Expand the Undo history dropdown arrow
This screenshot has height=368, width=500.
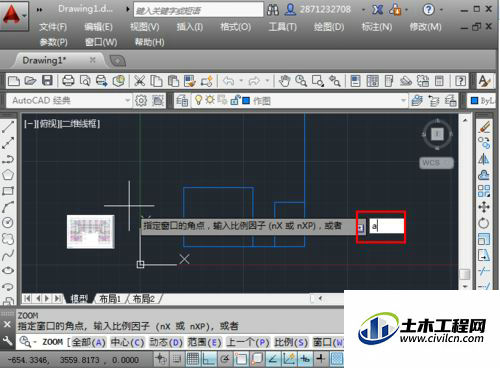[x=241, y=81]
